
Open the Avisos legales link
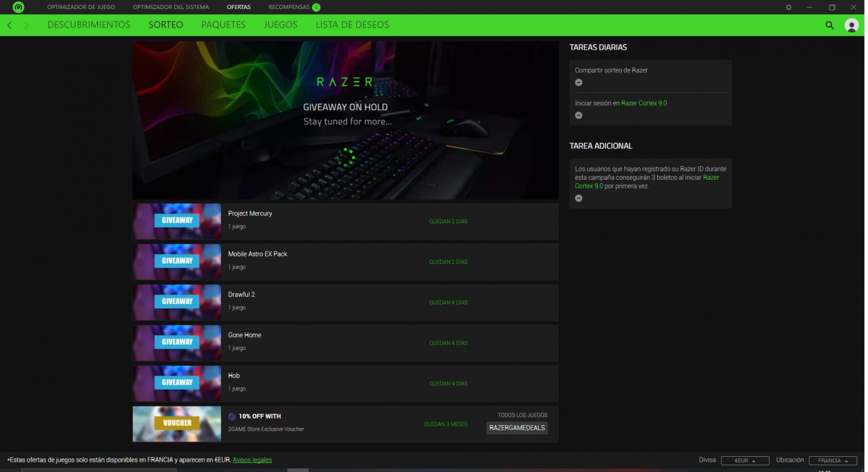253,461
